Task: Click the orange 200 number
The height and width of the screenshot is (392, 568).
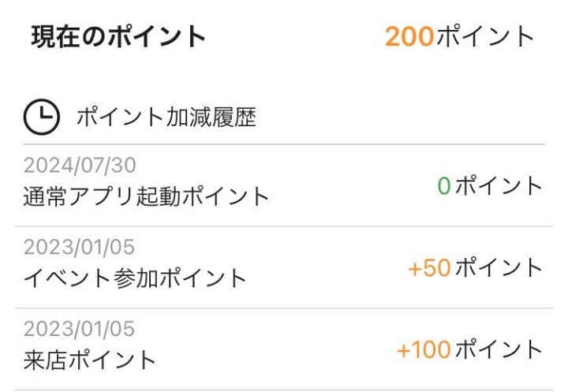Action: point(409,36)
